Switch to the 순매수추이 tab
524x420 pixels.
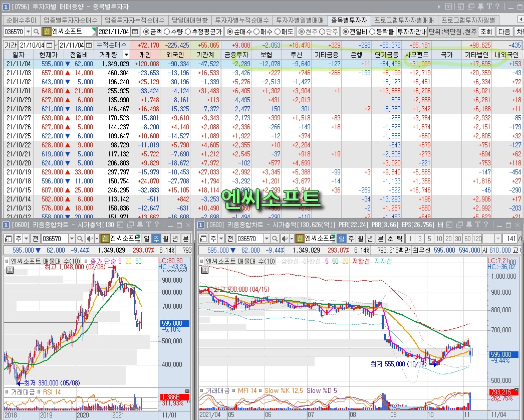[22, 20]
